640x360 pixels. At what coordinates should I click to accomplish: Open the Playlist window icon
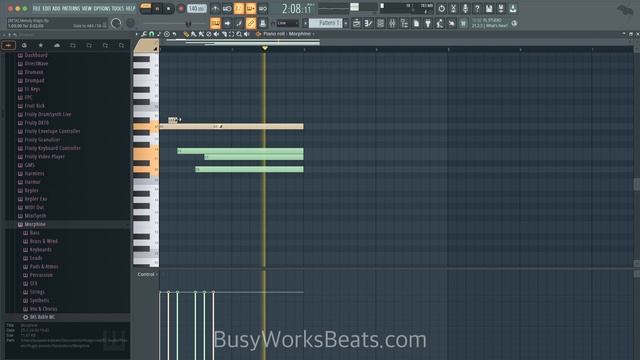coord(356,24)
